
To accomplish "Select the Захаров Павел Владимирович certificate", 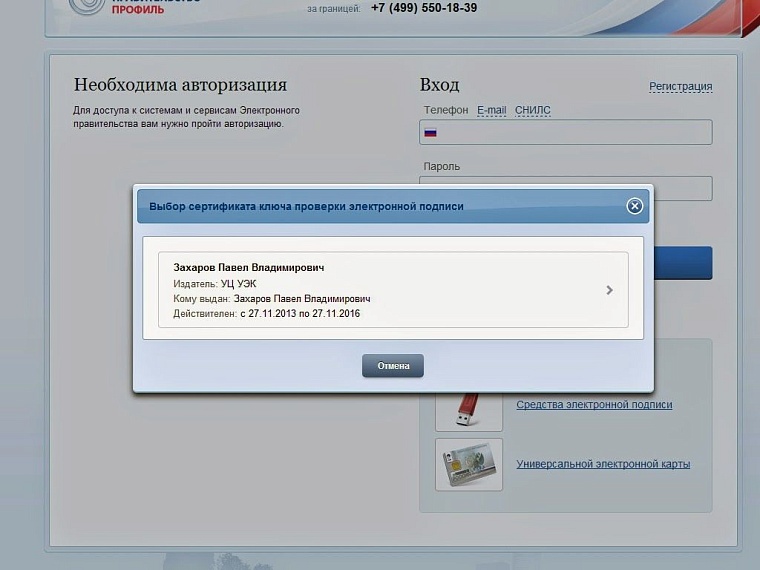I will 392,290.
